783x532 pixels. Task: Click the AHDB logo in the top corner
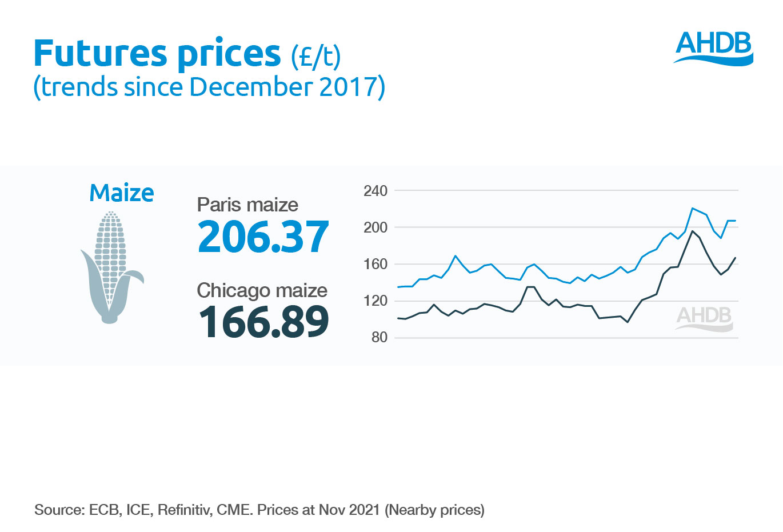coord(714,48)
